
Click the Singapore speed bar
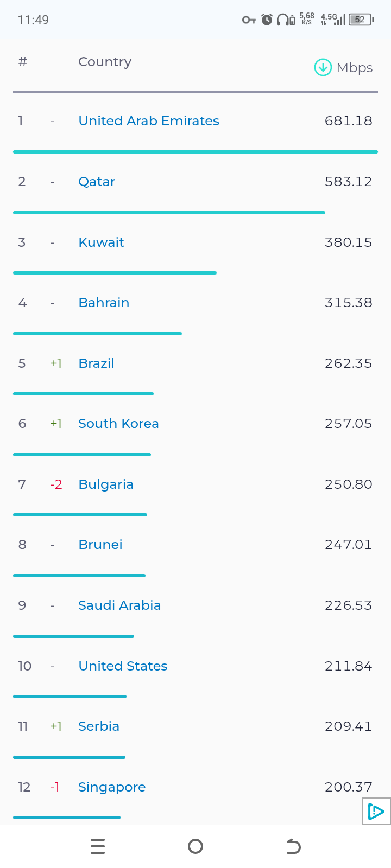pos(67,817)
